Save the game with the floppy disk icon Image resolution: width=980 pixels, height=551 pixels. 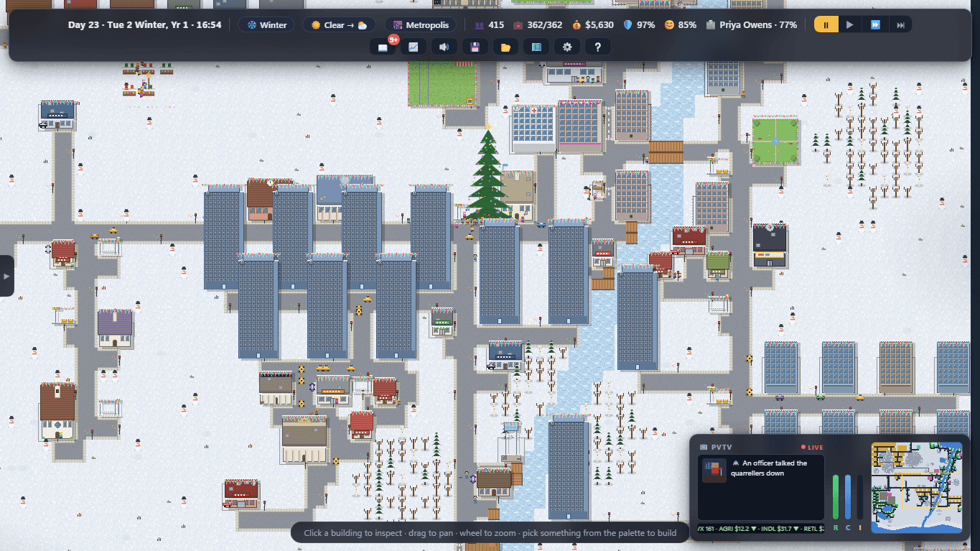(x=475, y=47)
